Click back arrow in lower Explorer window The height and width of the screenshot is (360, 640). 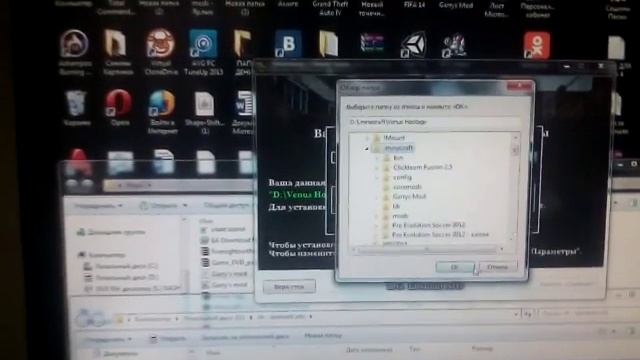(84, 318)
